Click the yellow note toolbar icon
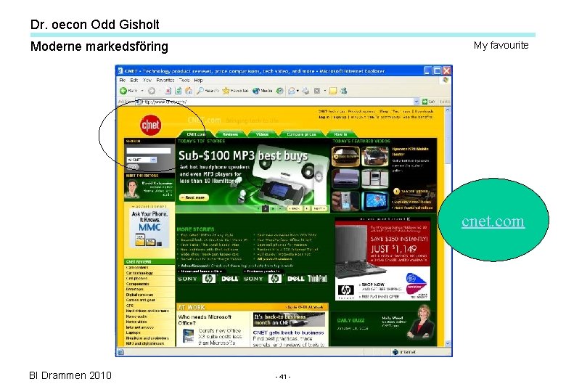Screen dimensions: 566x392 tap(333, 91)
